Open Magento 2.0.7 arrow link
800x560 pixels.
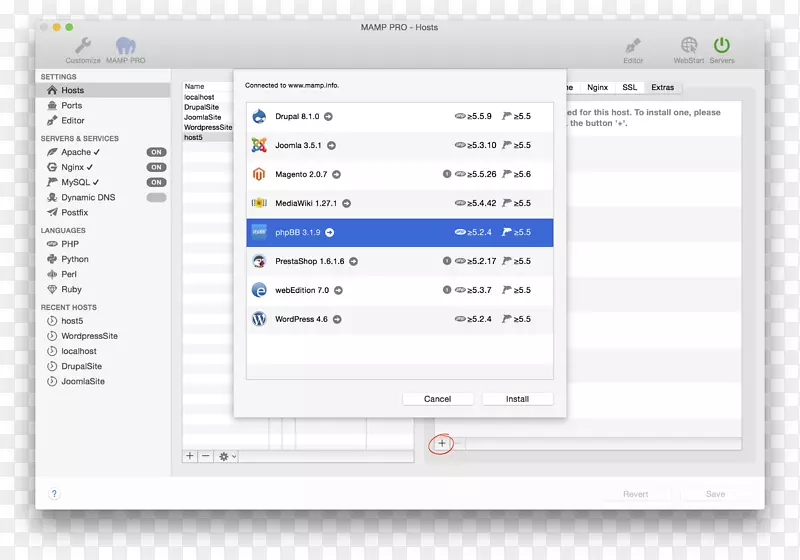tap(337, 174)
